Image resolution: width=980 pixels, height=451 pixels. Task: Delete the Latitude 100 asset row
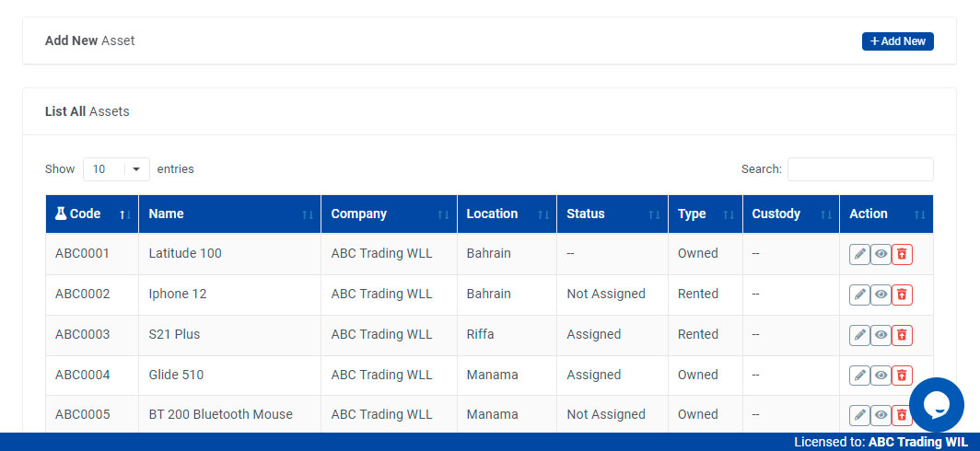[x=902, y=254]
